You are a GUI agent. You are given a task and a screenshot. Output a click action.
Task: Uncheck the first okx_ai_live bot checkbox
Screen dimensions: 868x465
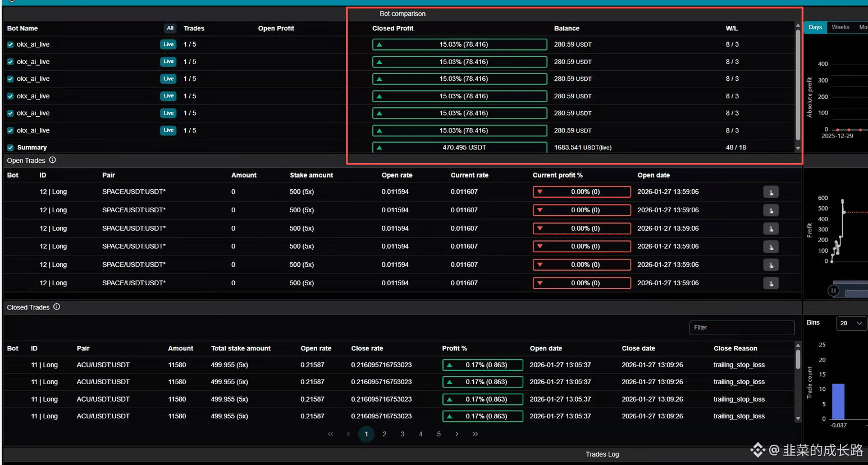coord(10,44)
